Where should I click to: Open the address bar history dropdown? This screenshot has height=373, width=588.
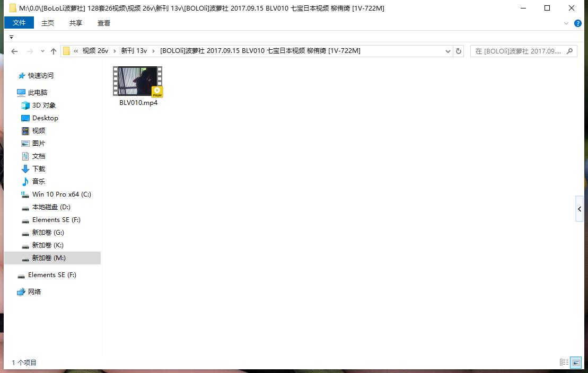point(448,51)
